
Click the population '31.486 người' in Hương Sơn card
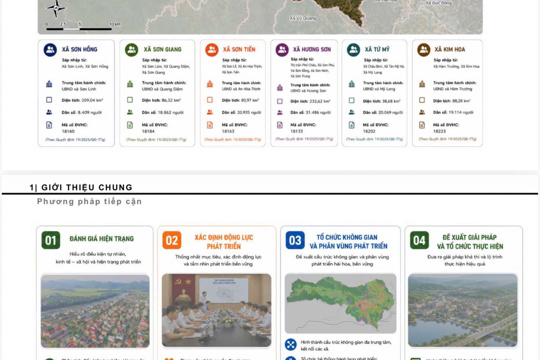(319, 112)
